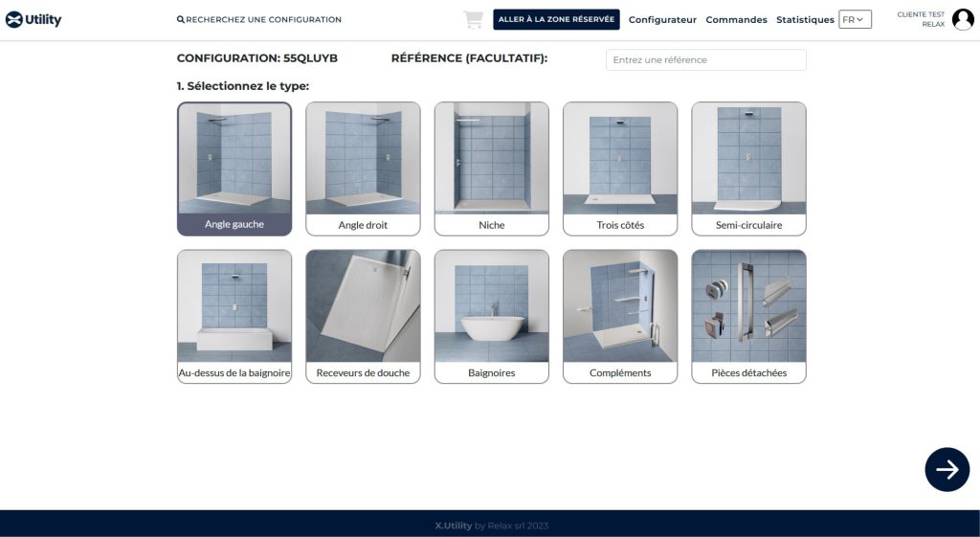Screen dimensions: 980x537
Task: Click the shopping cart icon
Action: 473,20
